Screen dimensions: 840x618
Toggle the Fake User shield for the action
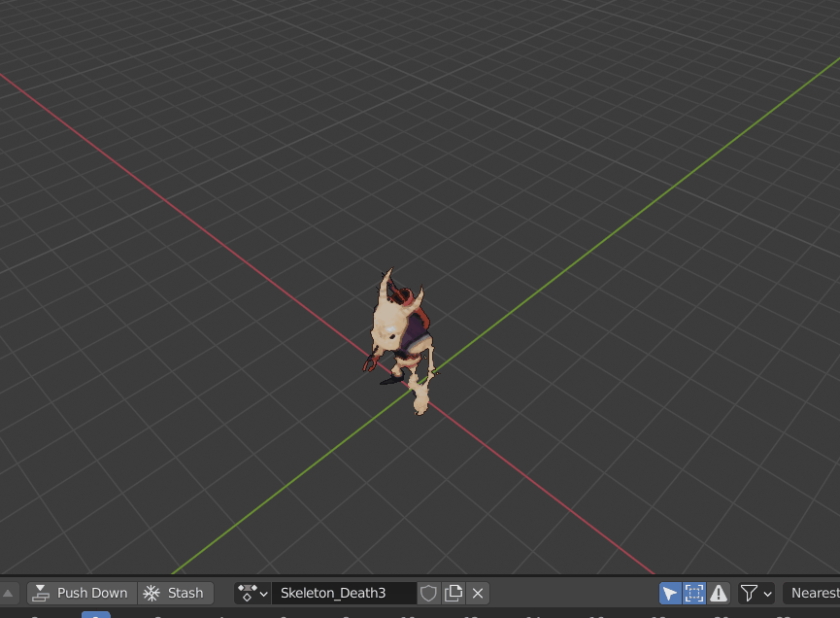pyautogui.click(x=427, y=593)
